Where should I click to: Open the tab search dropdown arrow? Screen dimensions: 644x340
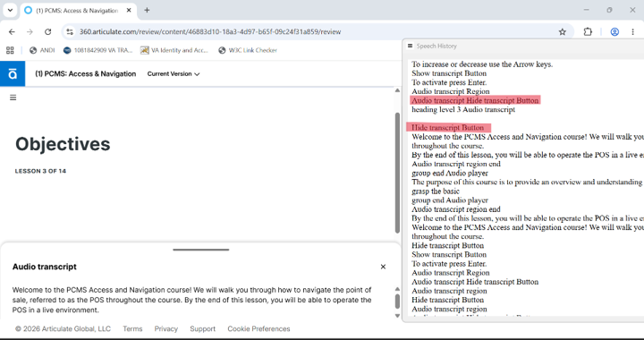[x=10, y=10]
